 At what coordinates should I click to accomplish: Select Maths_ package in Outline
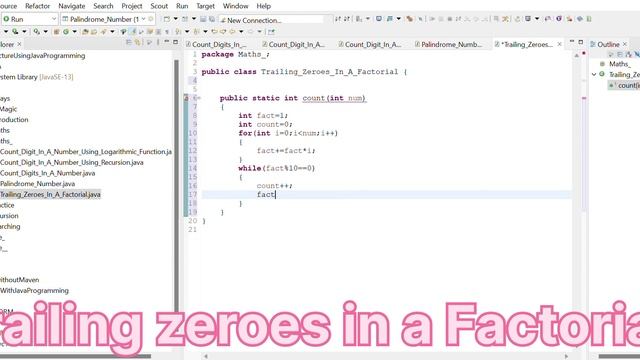[x=620, y=64]
